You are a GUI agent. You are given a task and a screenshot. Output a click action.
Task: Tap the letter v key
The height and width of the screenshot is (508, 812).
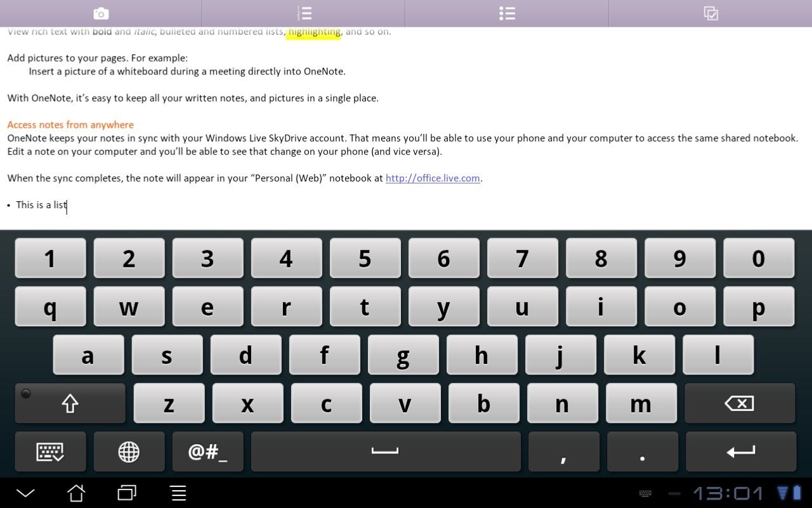click(x=405, y=403)
